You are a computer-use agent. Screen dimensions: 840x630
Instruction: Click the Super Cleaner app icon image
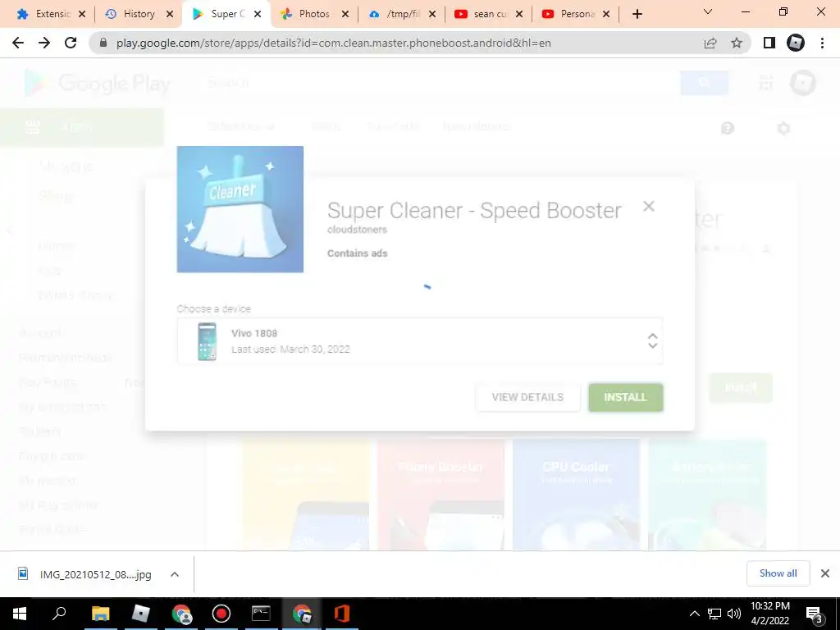coord(240,209)
